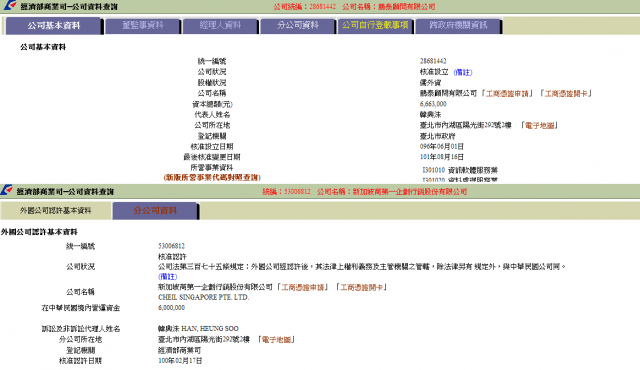
Task: Click the 最後核准變更日期 value 101年08月16日
Action: 442,157
